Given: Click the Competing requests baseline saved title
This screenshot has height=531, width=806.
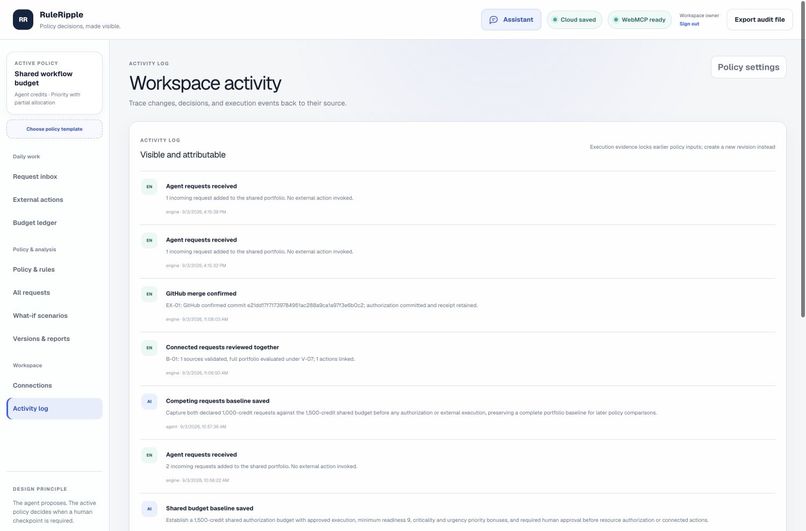Looking at the screenshot, I should coord(217,401).
